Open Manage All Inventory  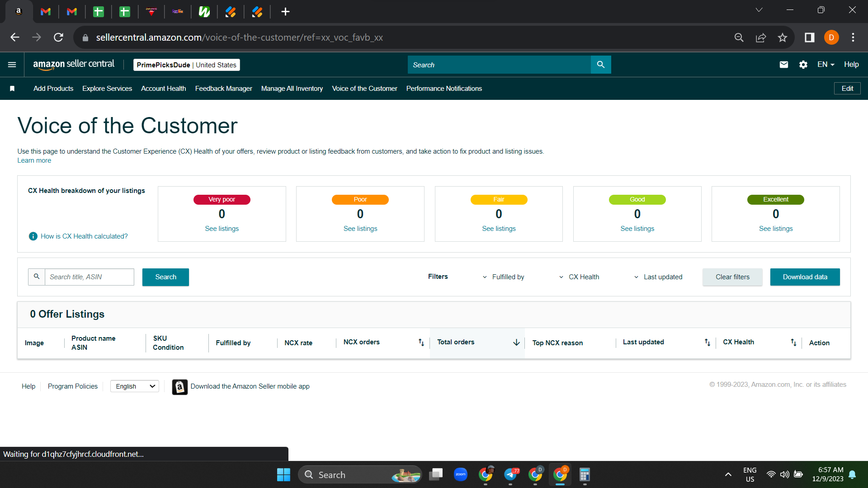tap(292, 89)
